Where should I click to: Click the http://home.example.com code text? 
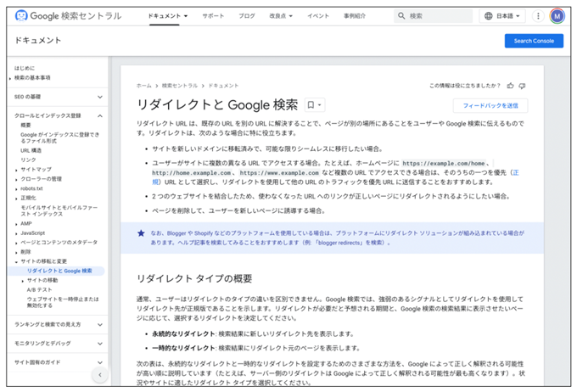click(192, 172)
